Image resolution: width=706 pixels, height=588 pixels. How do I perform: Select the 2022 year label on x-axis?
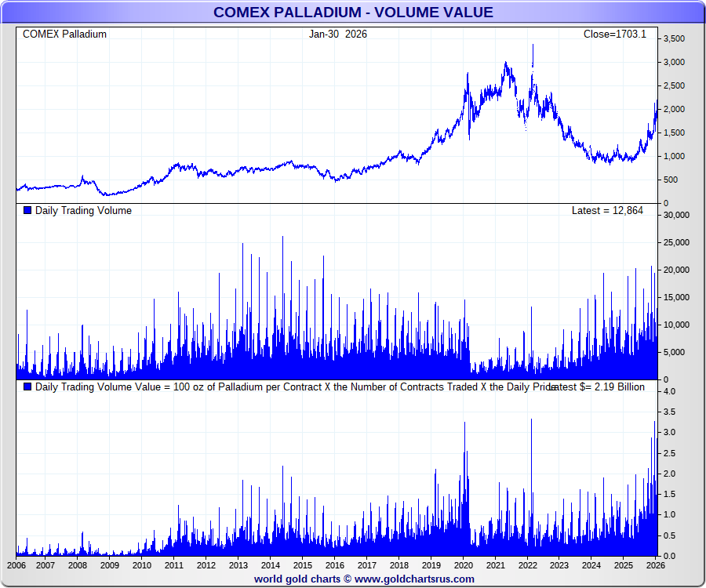tap(527, 565)
